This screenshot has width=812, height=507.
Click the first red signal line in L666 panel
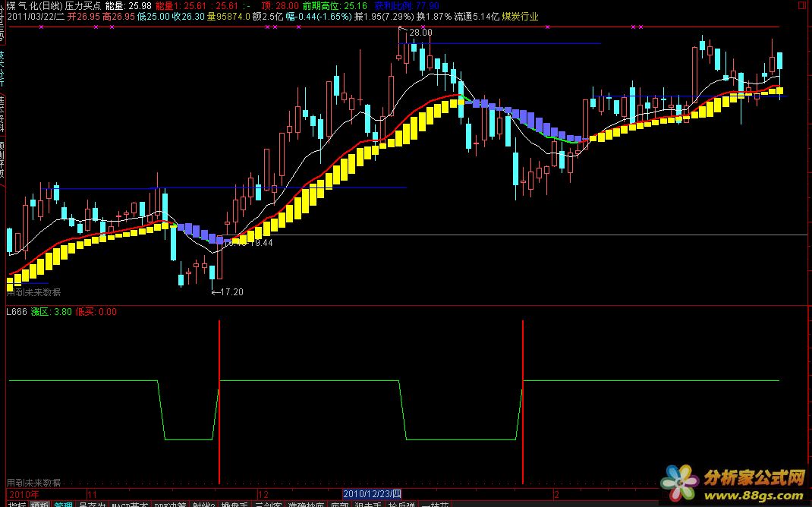[219, 402]
